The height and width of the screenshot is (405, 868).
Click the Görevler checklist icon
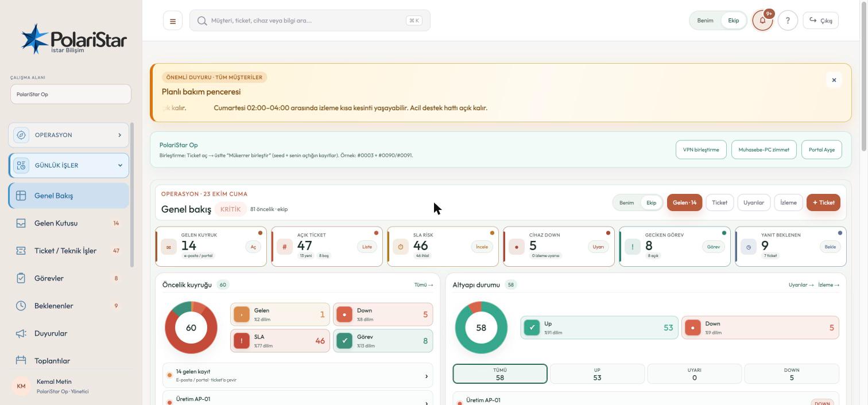(x=21, y=278)
